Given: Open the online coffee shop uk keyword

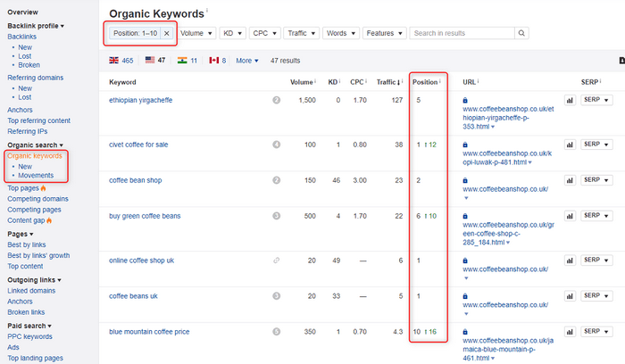Looking at the screenshot, I should pyautogui.click(x=141, y=261).
